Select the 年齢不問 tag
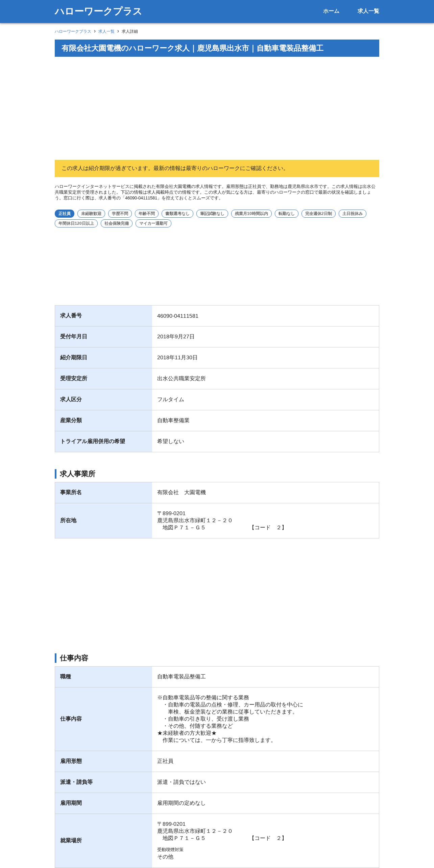 pyautogui.click(x=147, y=214)
